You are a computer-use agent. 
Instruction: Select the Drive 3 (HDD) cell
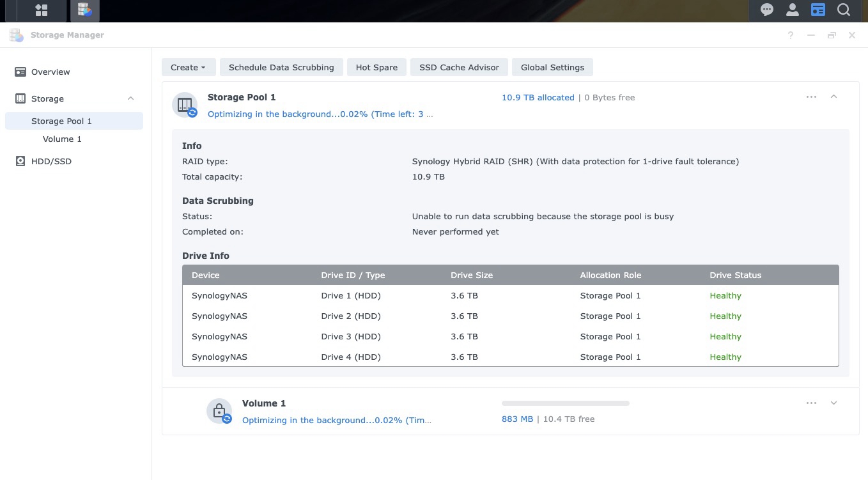click(x=351, y=337)
